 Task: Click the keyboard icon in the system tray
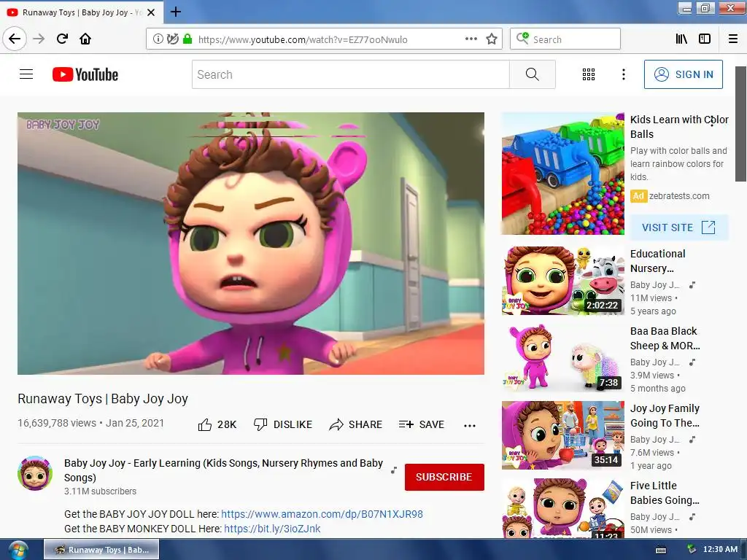pos(661,550)
